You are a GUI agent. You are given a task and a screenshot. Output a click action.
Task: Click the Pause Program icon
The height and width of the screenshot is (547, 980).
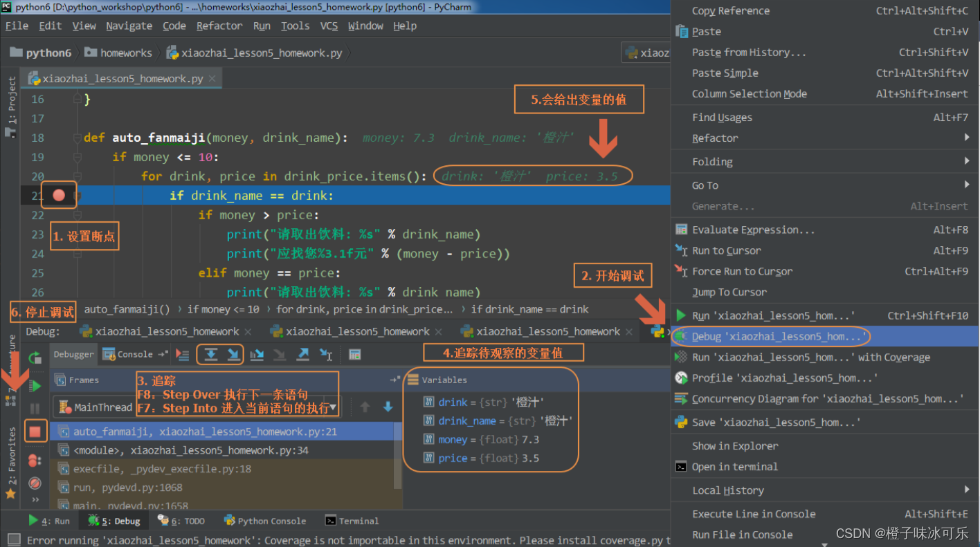pos(35,408)
